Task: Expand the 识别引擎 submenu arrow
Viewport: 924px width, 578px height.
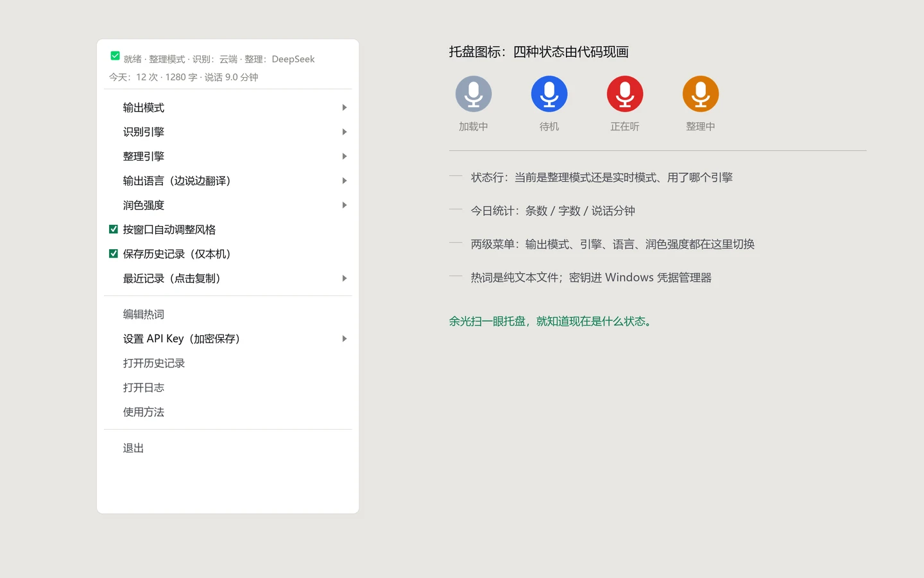Action: click(x=345, y=132)
